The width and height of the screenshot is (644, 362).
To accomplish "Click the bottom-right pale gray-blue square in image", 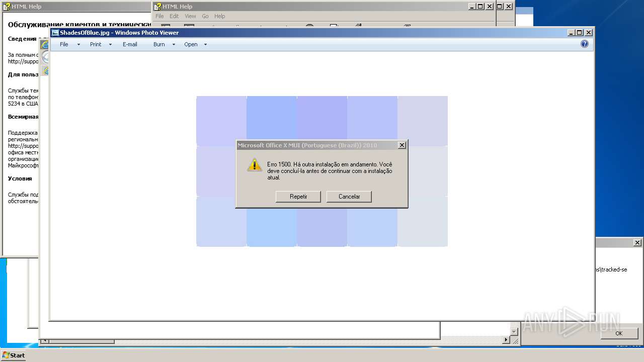I will click(423, 221).
